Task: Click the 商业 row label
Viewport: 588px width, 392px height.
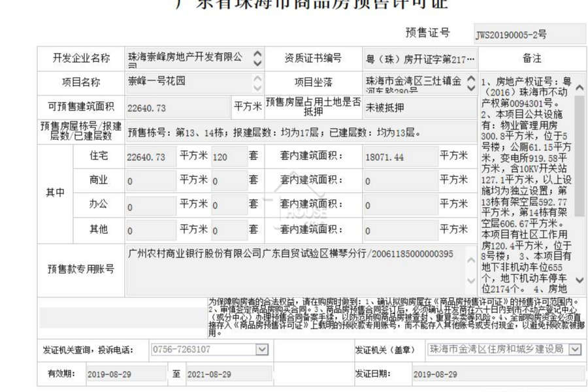Action: point(99,180)
